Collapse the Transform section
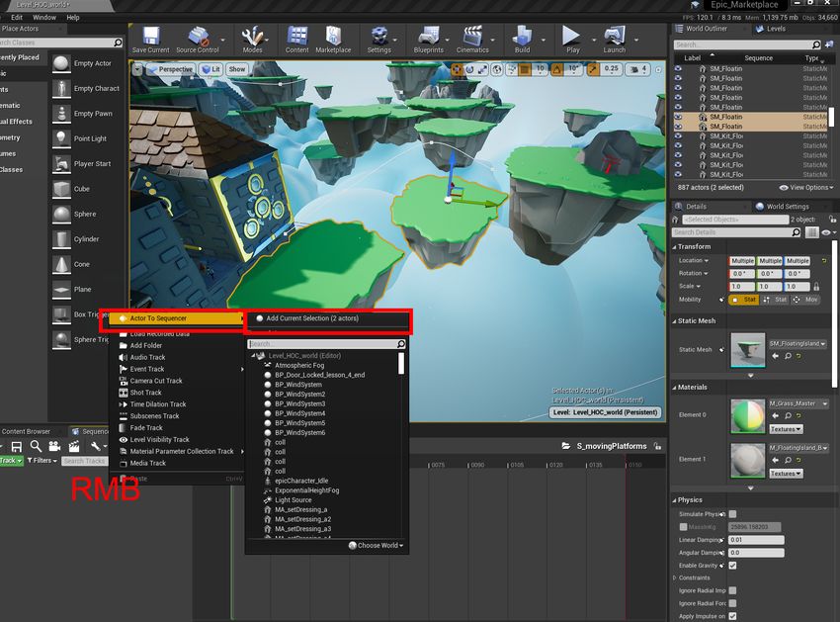840x622 pixels. [674, 246]
